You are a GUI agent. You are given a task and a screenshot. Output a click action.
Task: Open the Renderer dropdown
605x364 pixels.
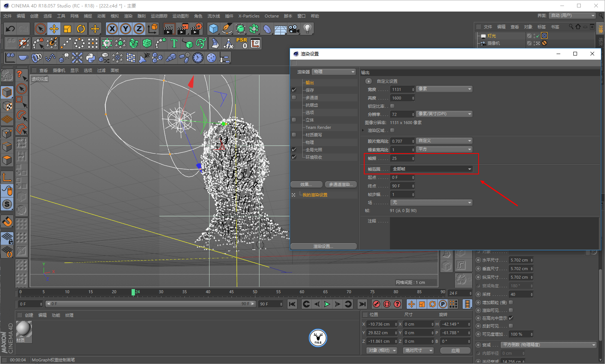334,72
